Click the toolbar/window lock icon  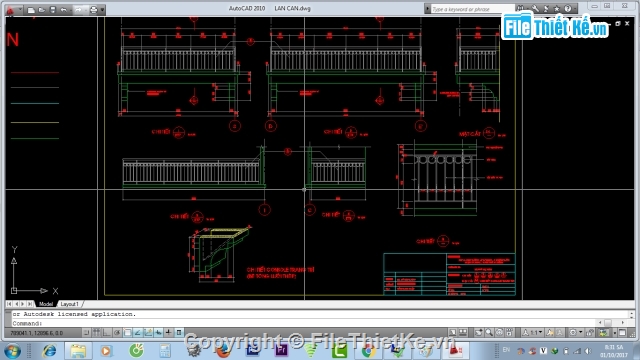590,333
